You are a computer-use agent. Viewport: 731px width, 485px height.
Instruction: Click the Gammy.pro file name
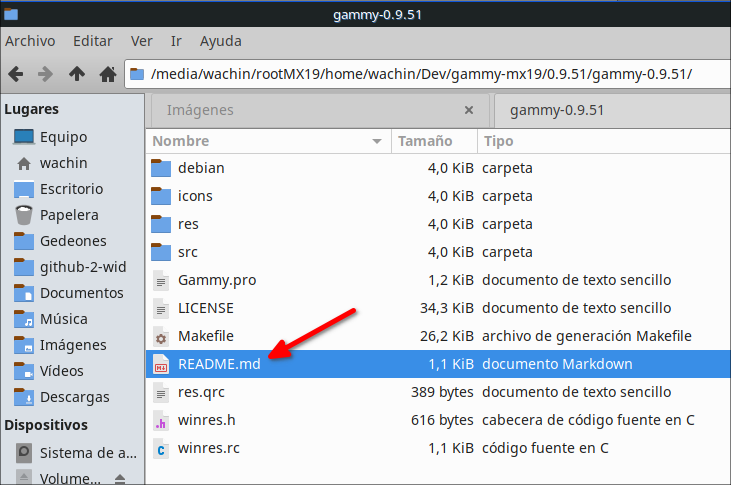point(217,280)
